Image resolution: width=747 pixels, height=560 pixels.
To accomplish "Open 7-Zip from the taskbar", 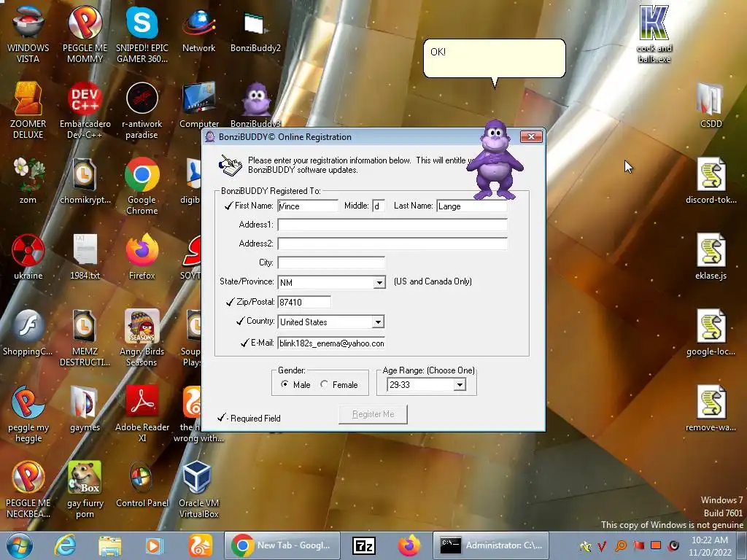I will [364, 545].
